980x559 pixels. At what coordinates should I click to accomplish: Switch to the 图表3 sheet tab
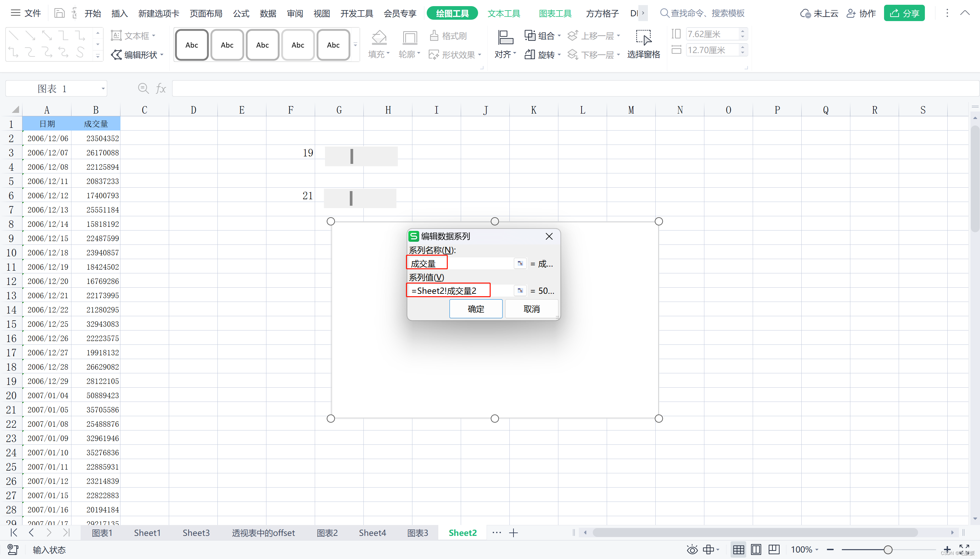[x=418, y=532]
